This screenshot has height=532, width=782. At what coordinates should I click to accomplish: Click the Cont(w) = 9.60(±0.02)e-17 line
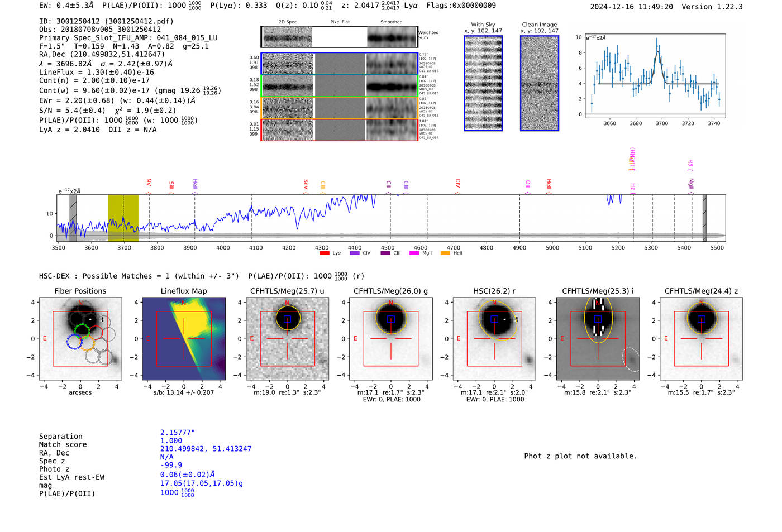coord(130,90)
